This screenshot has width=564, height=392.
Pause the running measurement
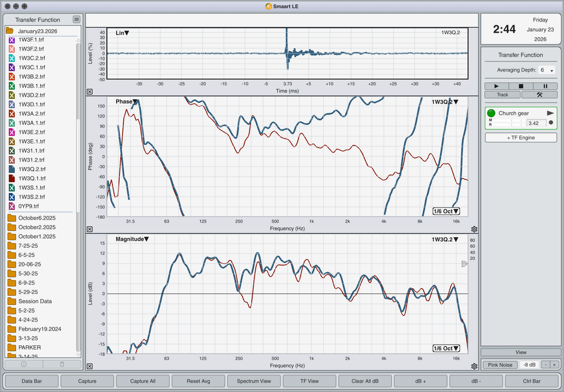click(545, 86)
